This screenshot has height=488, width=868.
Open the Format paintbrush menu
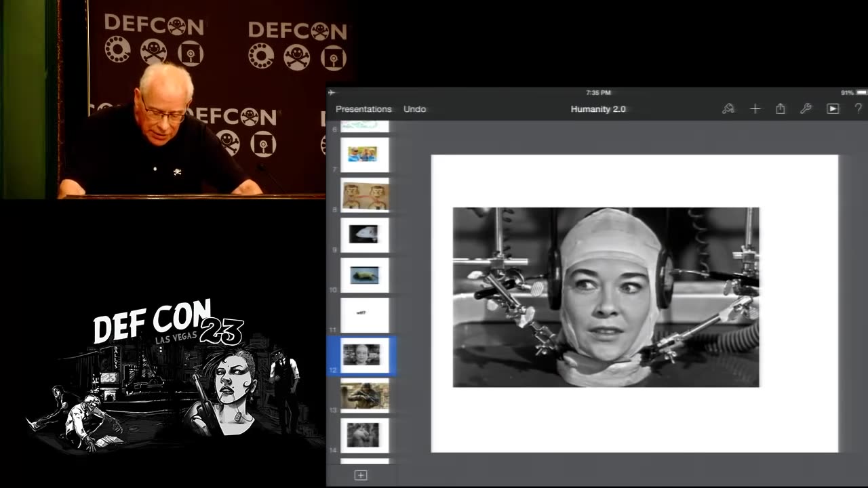click(x=728, y=108)
